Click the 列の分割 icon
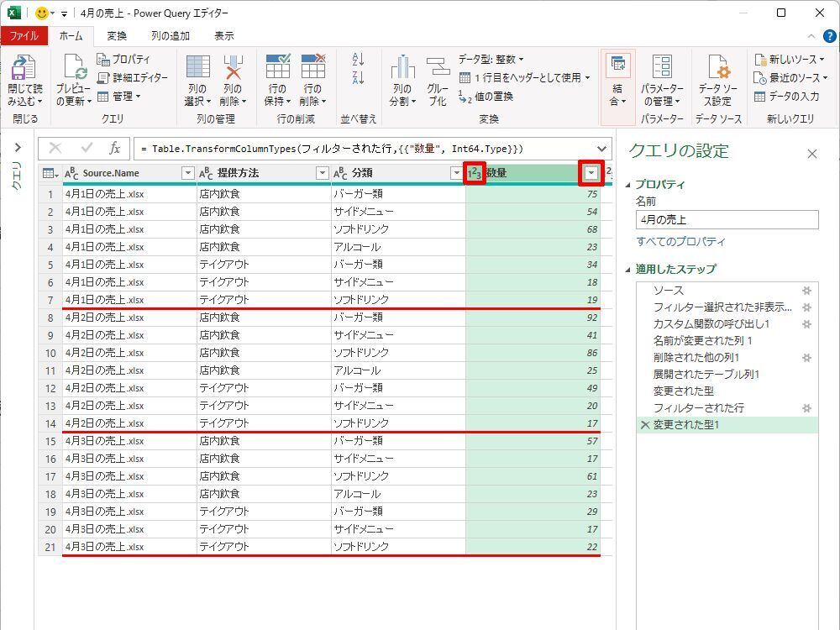This screenshot has width=840, height=630. pos(402,69)
